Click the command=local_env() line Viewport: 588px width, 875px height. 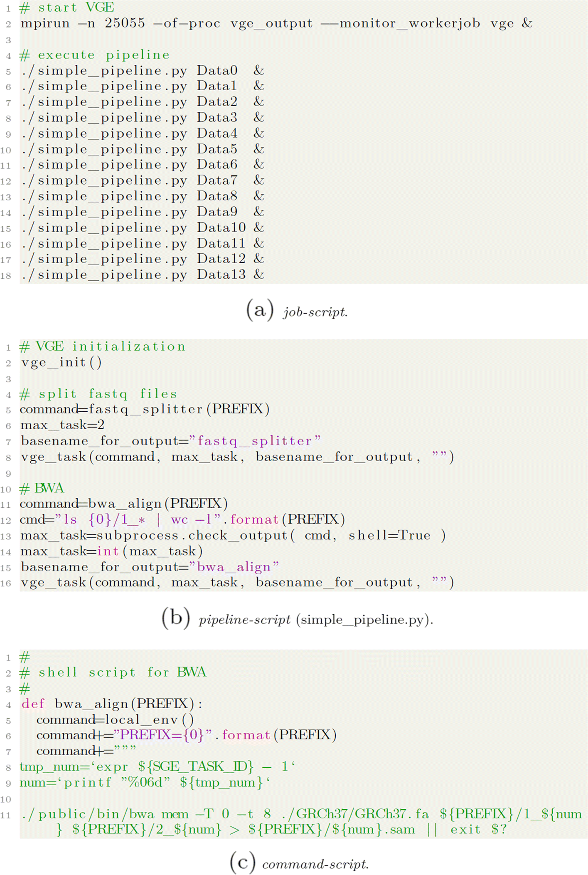[115, 720]
